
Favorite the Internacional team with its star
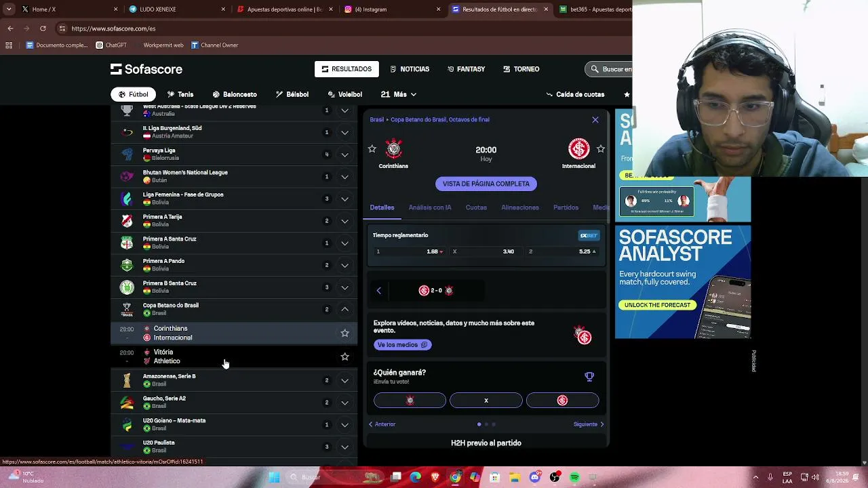coord(600,148)
